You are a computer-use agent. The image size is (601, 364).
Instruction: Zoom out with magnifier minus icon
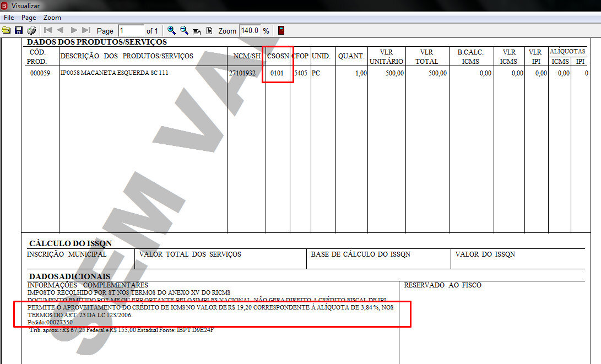[185, 30]
